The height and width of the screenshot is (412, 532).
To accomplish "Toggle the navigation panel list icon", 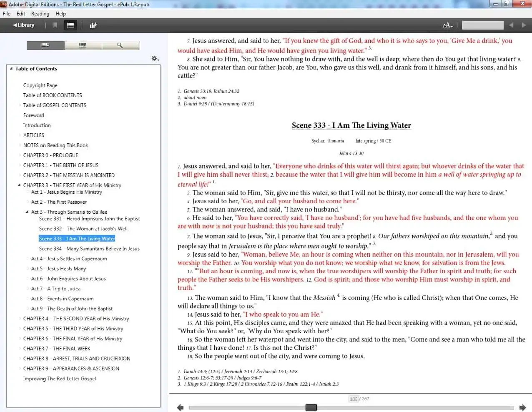I will tap(70, 25).
